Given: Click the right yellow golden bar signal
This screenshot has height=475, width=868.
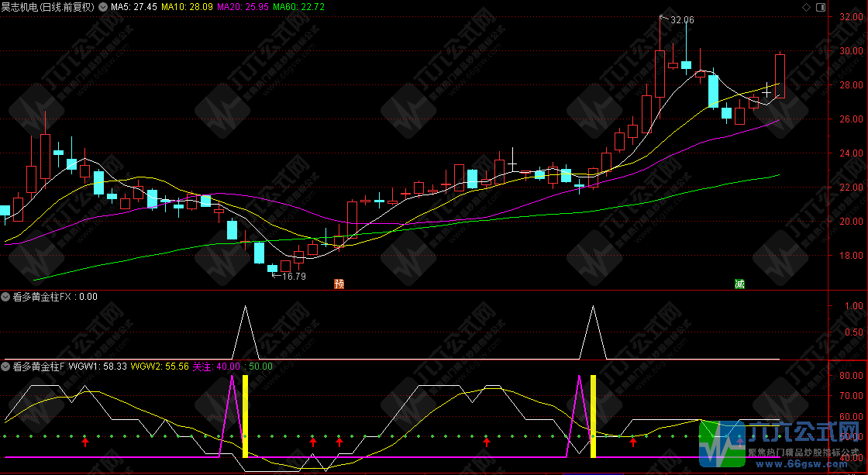Looking at the screenshot, I should tap(594, 416).
